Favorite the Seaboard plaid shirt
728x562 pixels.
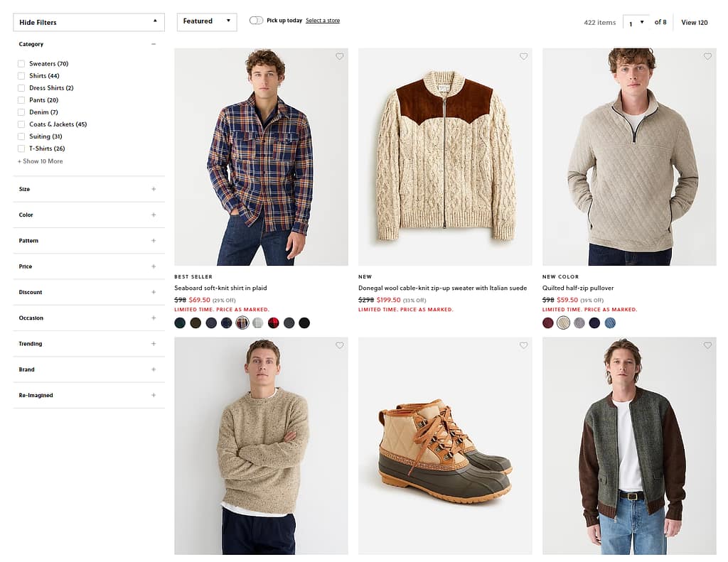pos(339,56)
